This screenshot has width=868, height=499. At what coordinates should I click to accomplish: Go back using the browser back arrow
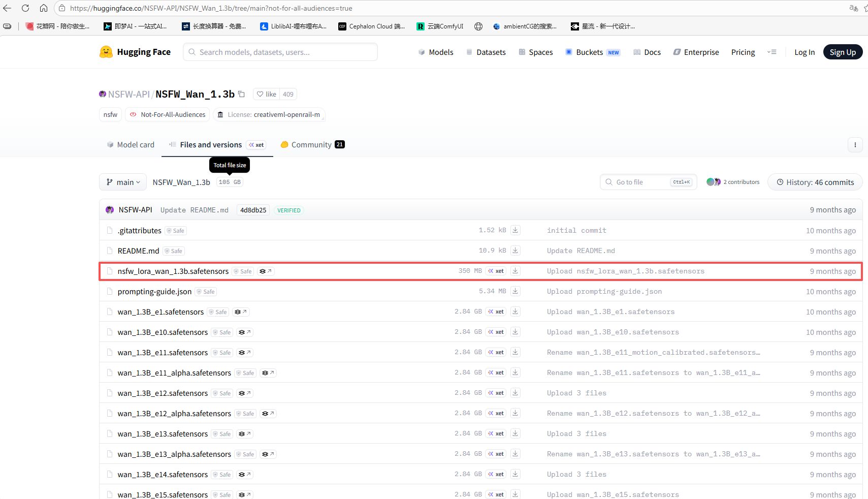(7, 8)
